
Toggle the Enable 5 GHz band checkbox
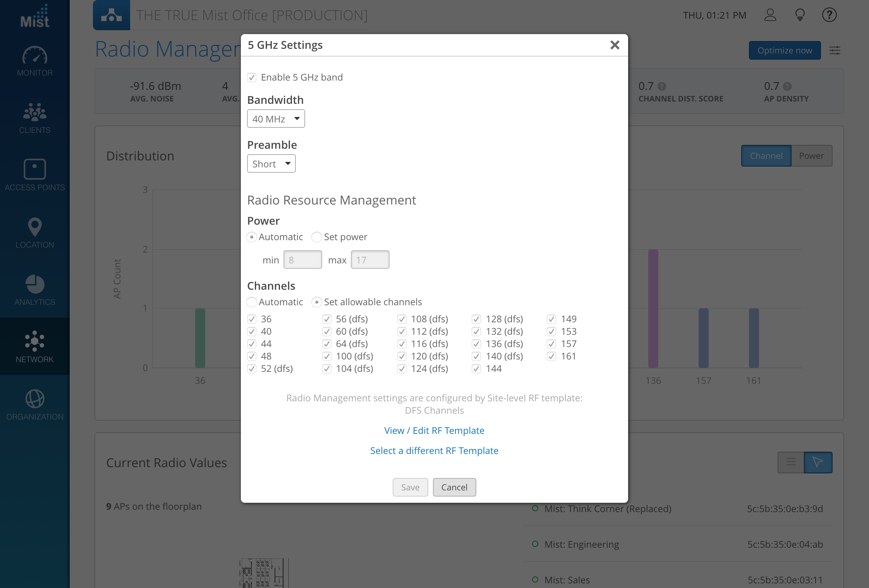[x=252, y=77]
